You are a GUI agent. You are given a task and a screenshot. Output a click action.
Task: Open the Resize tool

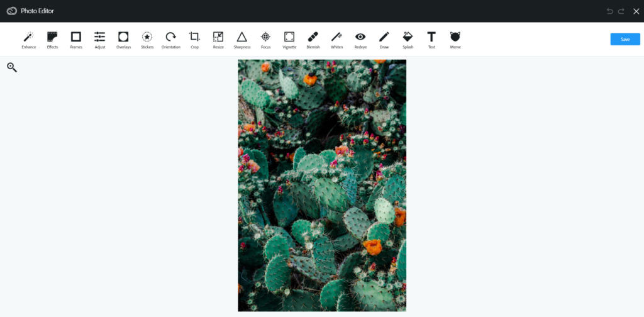point(218,40)
